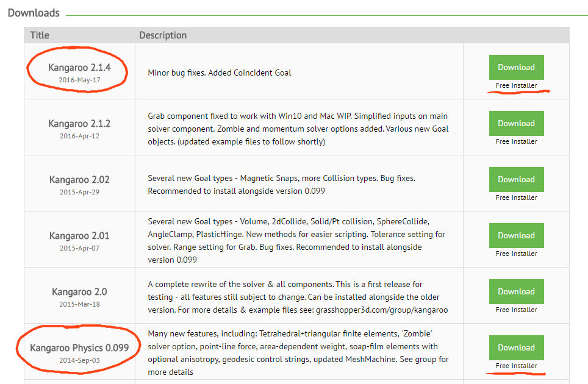Click description mentioning 'AngleClamp, PlasticHinge'
Screen dimensions: 588x384
click(296, 241)
